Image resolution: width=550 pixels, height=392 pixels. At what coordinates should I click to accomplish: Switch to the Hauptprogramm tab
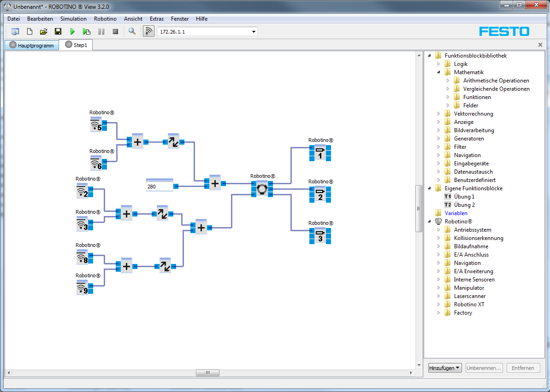32,45
